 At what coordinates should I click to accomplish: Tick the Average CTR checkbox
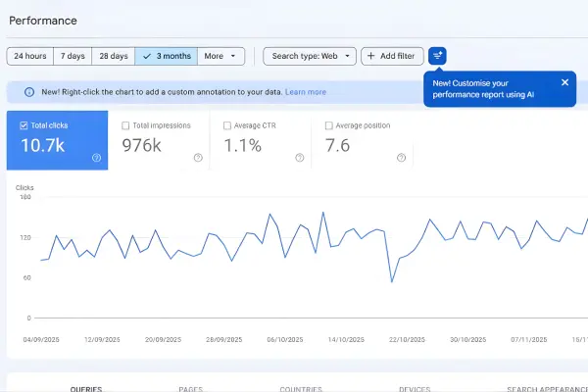(227, 125)
